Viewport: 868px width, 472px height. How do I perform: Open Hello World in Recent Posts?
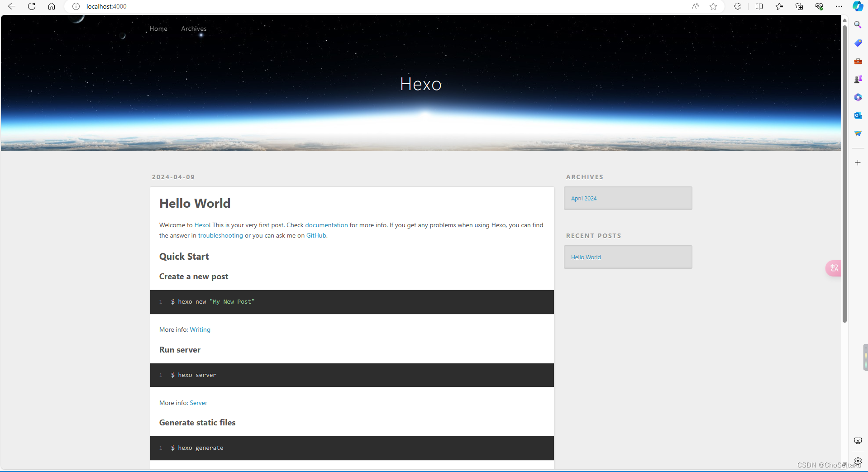click(x=586, y=257)
